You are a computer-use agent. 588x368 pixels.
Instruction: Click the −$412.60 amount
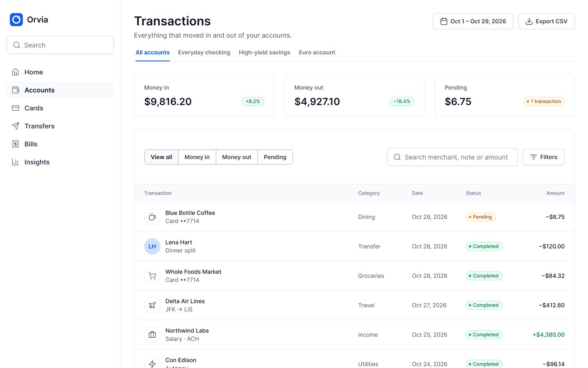(551, 305)
